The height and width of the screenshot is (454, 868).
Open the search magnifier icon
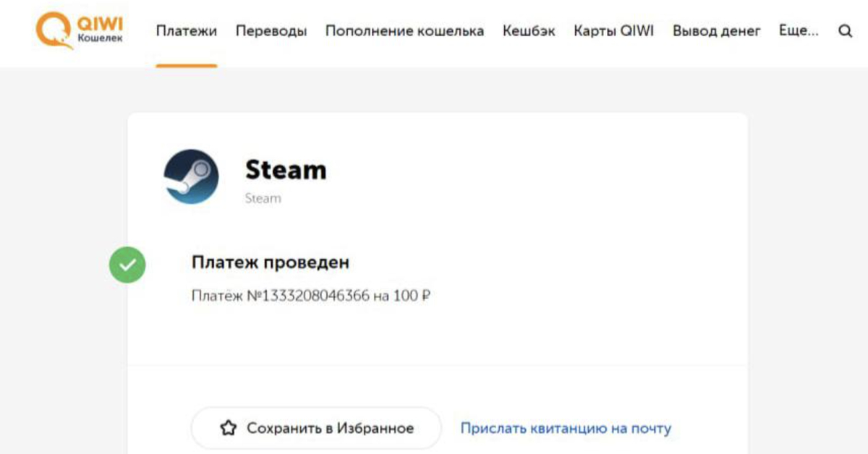click(x=845, y=31)
